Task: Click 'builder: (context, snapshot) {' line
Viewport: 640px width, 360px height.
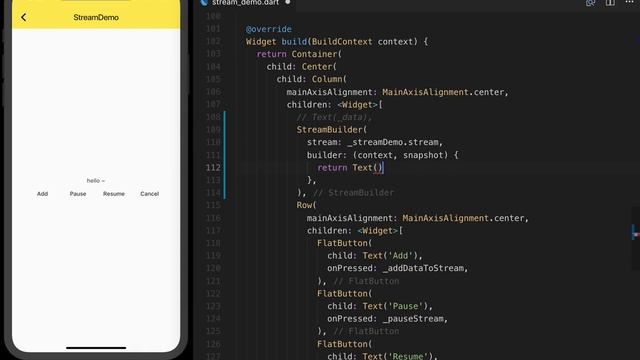Action: pyautogui.click(x=382, y=155)
